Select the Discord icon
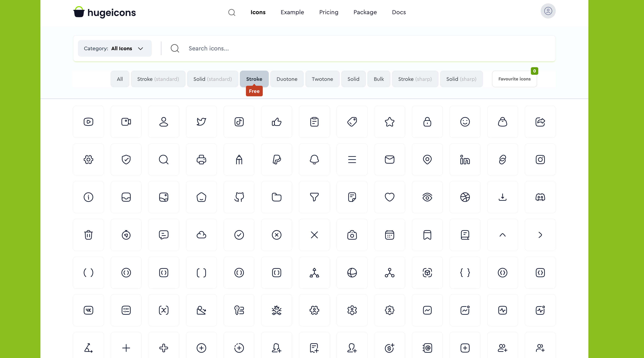644x358 pixels. tap(540, 197)
